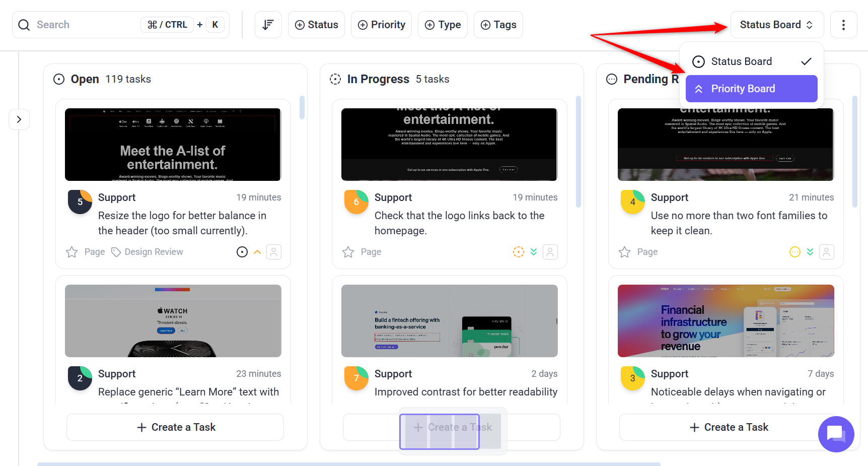
Task: Click the Open column vertical scrollbar
Action: click(x=302, y=107)
